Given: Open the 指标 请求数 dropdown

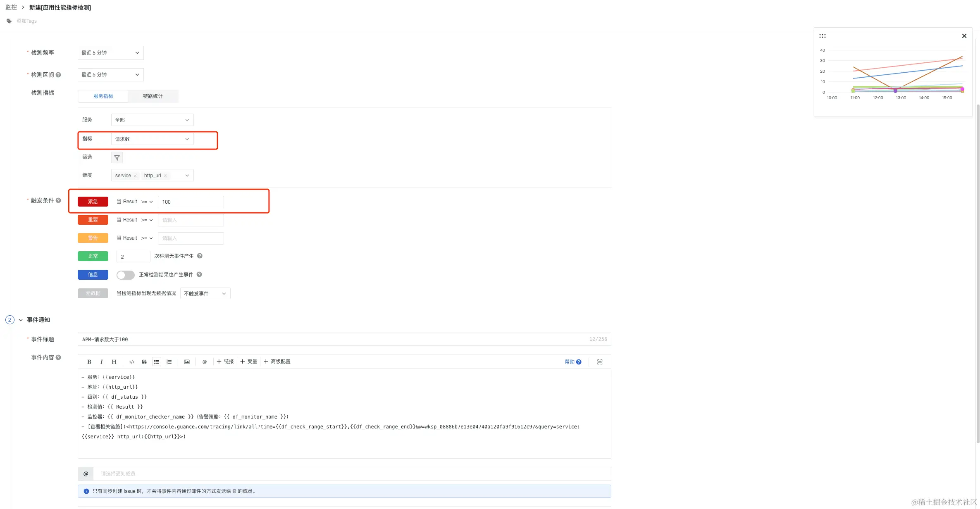Looking at the screenshot, I should coord(152,139).
